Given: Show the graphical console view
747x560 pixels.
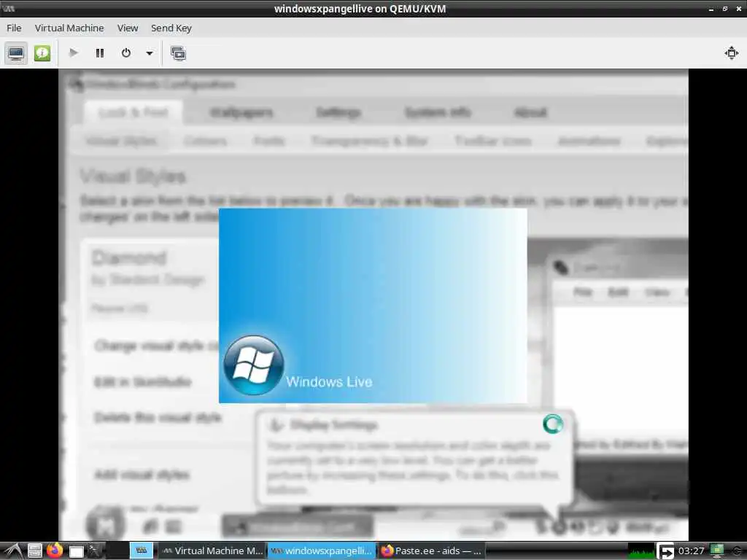Looking at the screenshot, I should (x=16, y=52).
